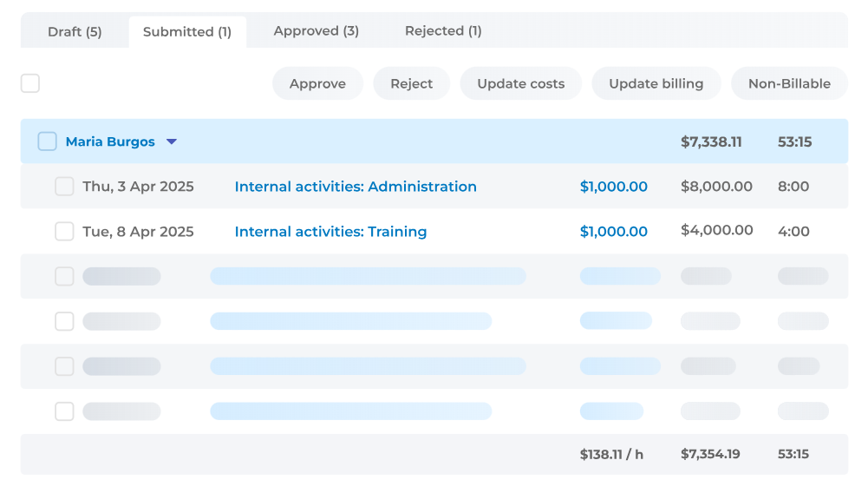
Task: Mark selected entries as Non-Billable
Action: pos(789,83)
